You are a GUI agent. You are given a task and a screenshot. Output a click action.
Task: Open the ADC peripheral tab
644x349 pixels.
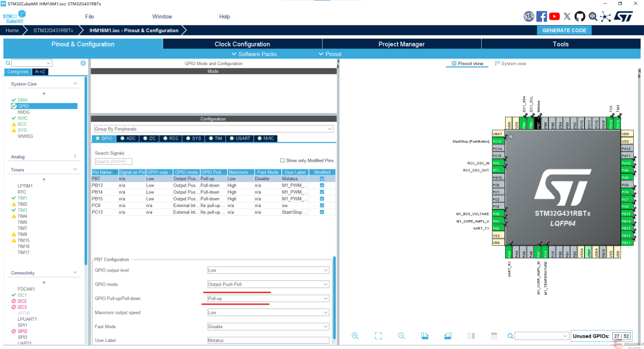128,138
